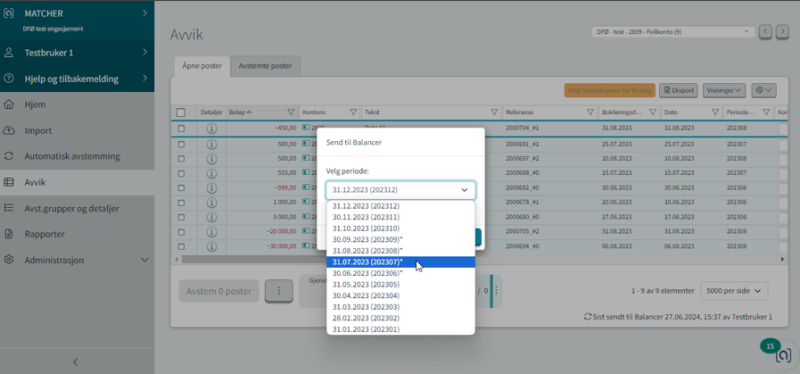800x374 pixels.
Task: Expand the MATCHER engagement chevron
Action: tap(144, 13)
